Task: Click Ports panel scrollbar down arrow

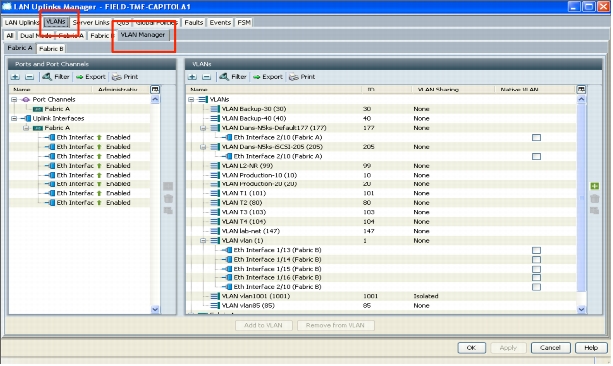Action: coord(155,309)
